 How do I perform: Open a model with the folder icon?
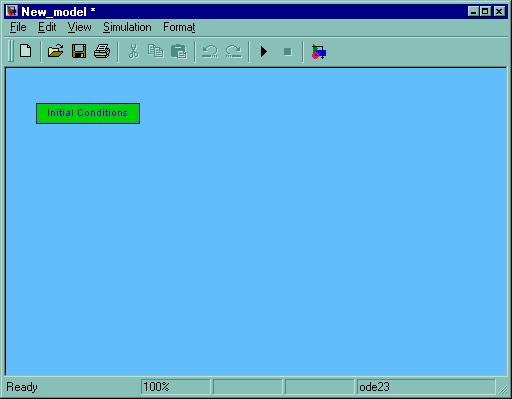55,51
